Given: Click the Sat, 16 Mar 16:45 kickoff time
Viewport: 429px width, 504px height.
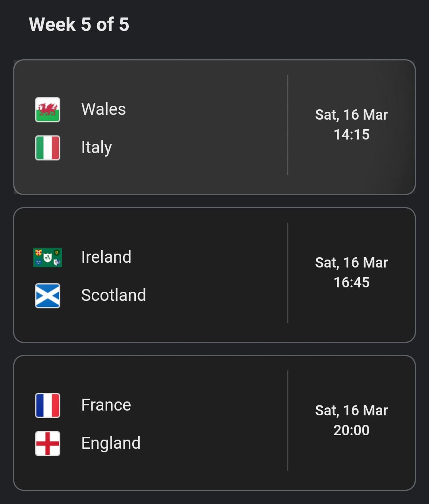Looking at the screenshot, I should pyautogui.click(x=352, y=273).
